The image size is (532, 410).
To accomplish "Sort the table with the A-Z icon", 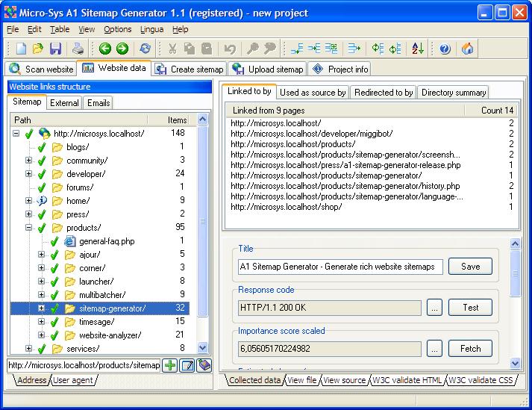I will 418,49.
